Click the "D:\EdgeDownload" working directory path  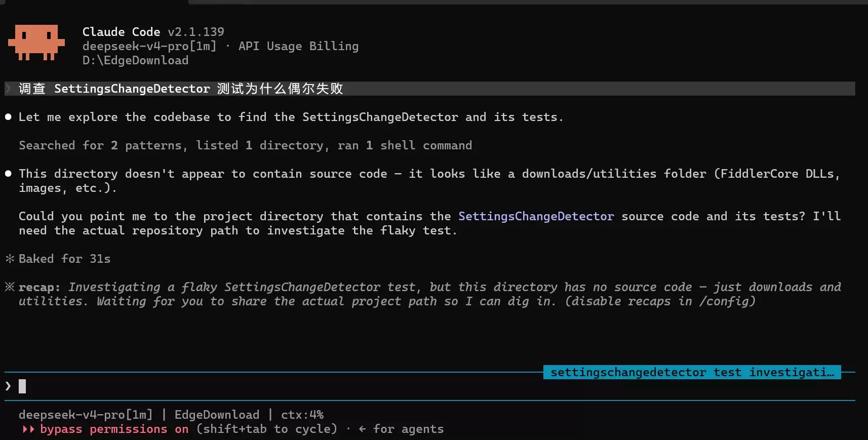pos(135,60)
